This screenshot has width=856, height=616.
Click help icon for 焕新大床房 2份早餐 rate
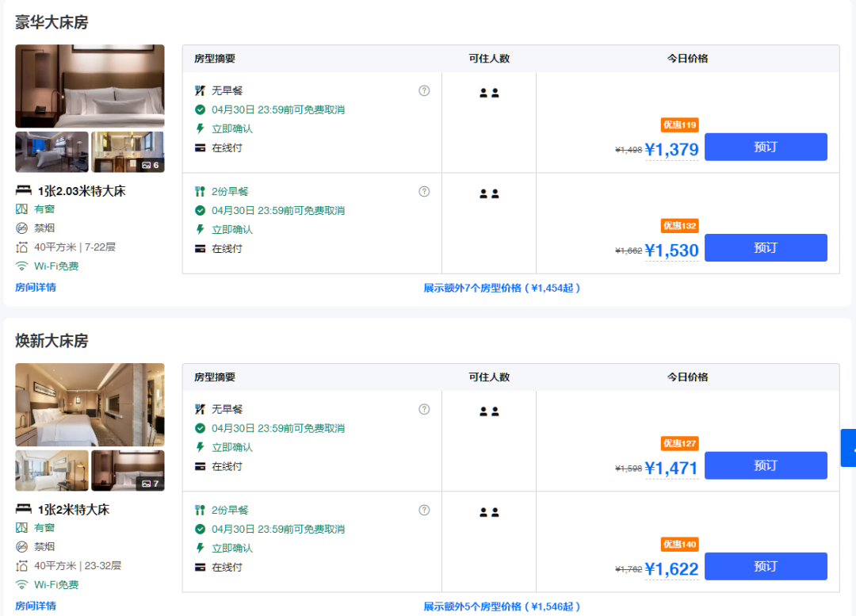point(424,510)
